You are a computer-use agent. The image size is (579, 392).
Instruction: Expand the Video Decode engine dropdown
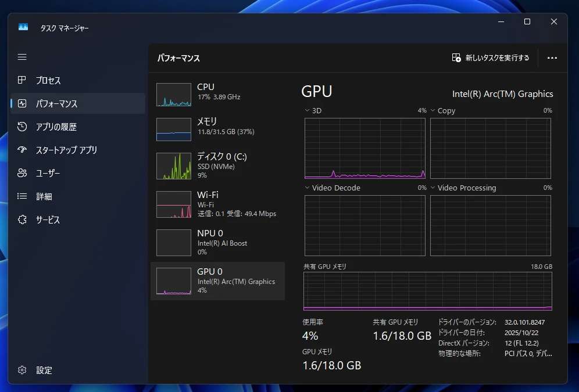(x=308, y=188)
